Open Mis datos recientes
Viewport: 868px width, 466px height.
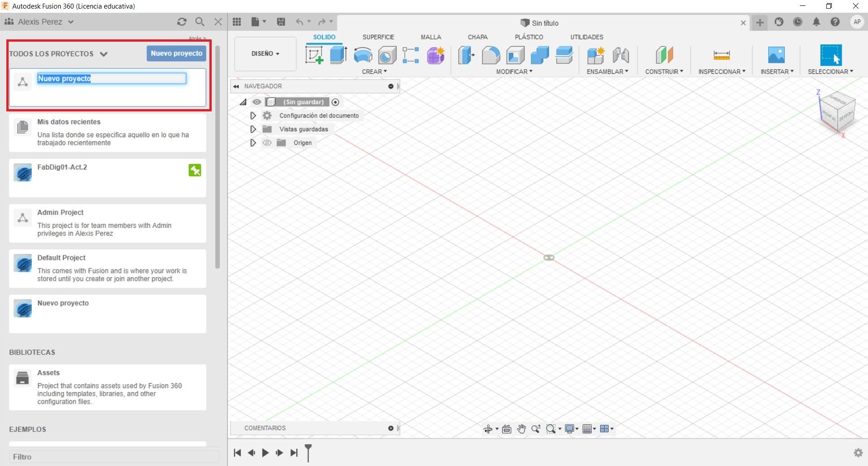click(107, 133)
